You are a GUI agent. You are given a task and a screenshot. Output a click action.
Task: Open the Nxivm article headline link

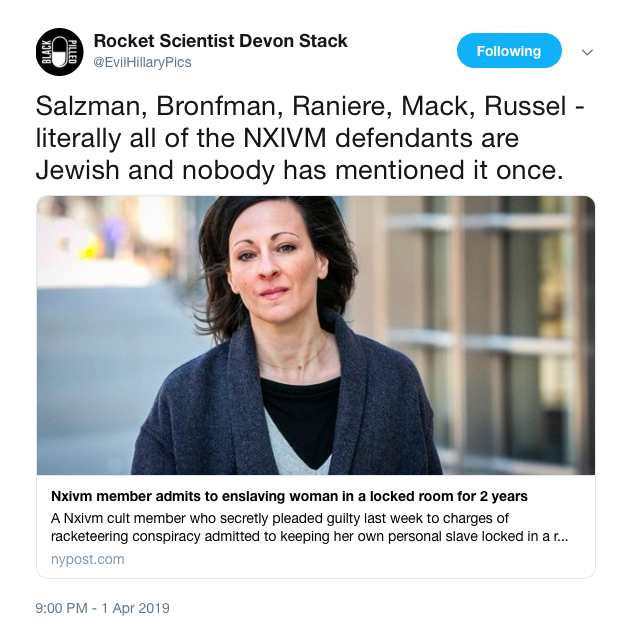click(x=289, y=496)
